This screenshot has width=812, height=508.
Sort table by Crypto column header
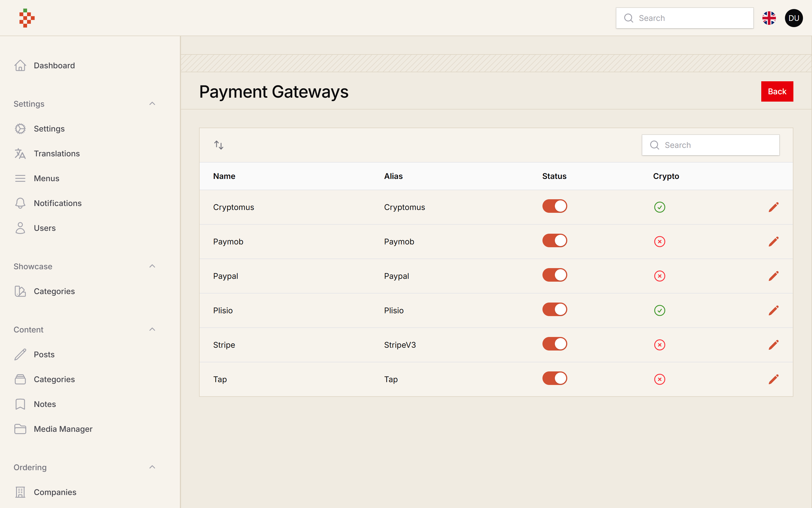pyautogui.click(x=666, y=176)
